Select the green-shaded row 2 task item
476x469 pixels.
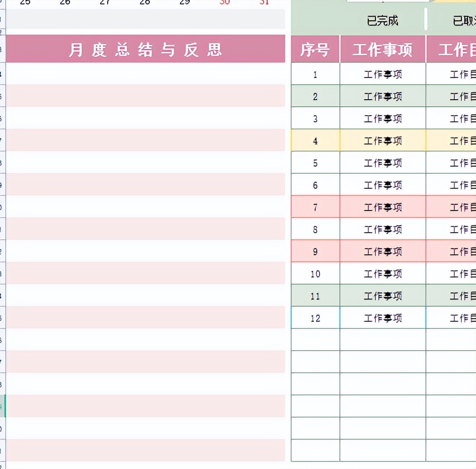(382, 96)
